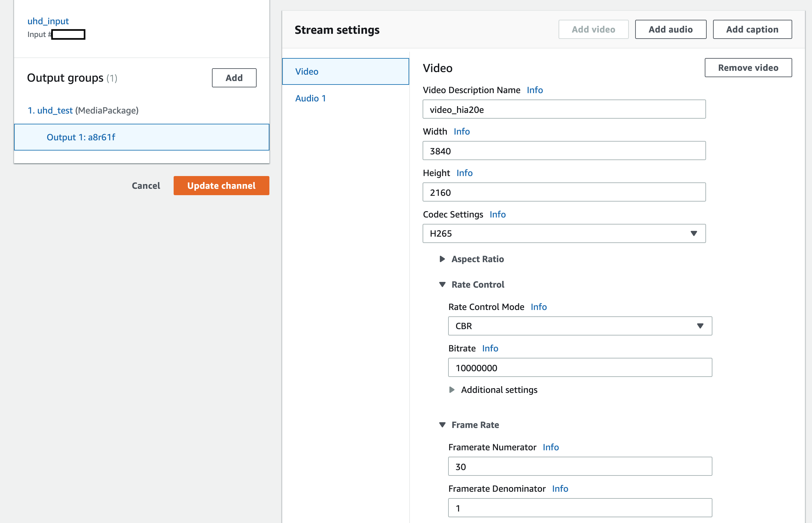Remove the video stream
812x523 pixels.
[748, 68]
